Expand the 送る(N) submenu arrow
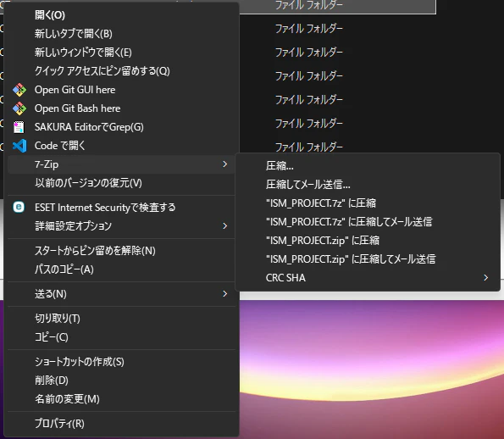 click(x=225, y=293)
